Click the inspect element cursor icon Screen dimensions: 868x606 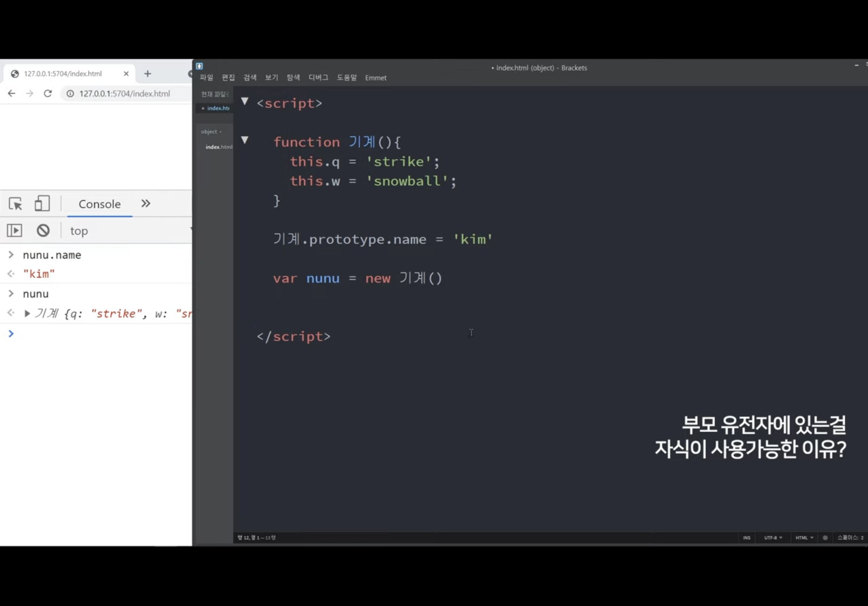coord(16,204)
